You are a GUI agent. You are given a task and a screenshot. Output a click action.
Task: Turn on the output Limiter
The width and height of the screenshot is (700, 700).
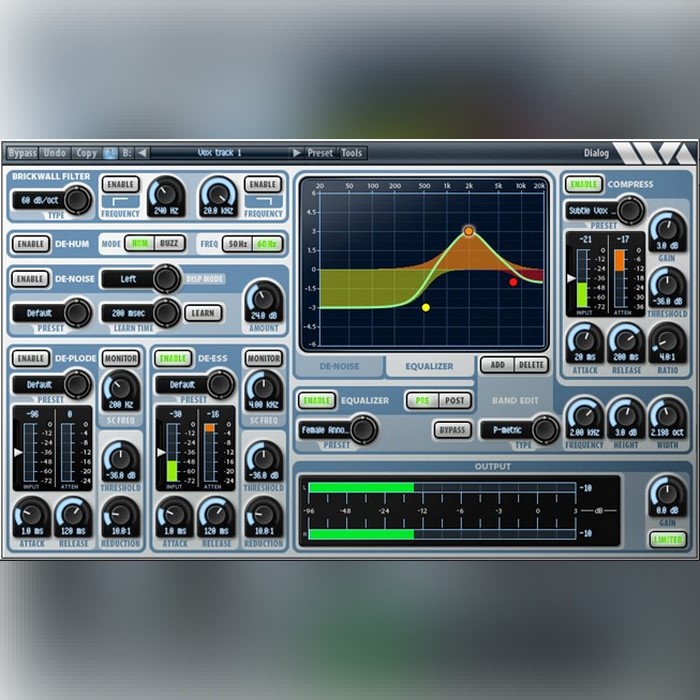[x=668, y=539]
